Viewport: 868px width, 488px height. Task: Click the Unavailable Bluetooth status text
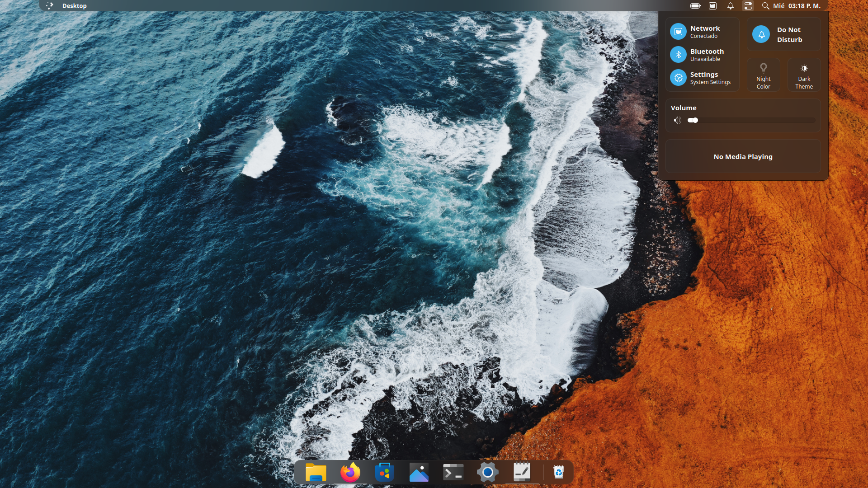pos(705,59)
